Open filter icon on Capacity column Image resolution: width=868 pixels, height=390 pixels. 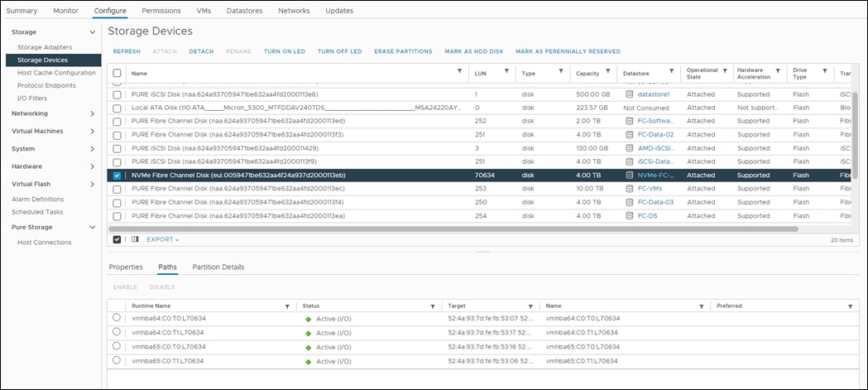(x=608, y=71)
